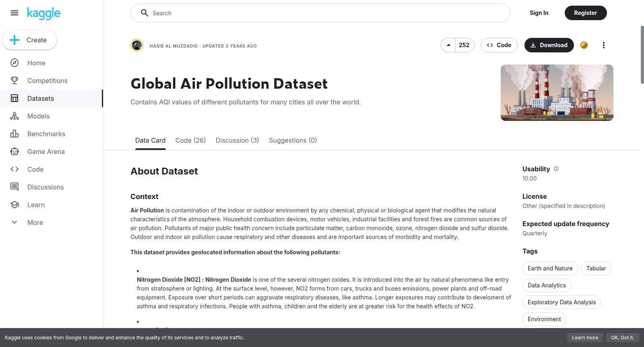Click the Competitions trophy icon

coord(14,81)
